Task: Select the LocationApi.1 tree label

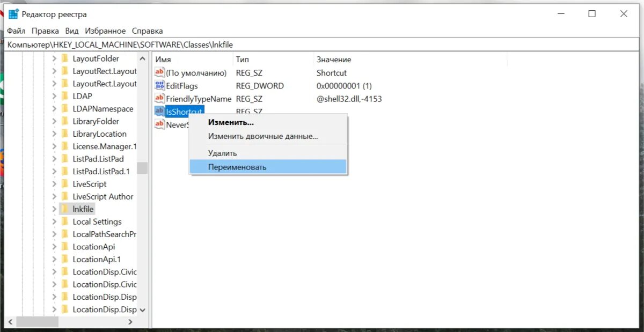Action: click(x=96, y=259)
